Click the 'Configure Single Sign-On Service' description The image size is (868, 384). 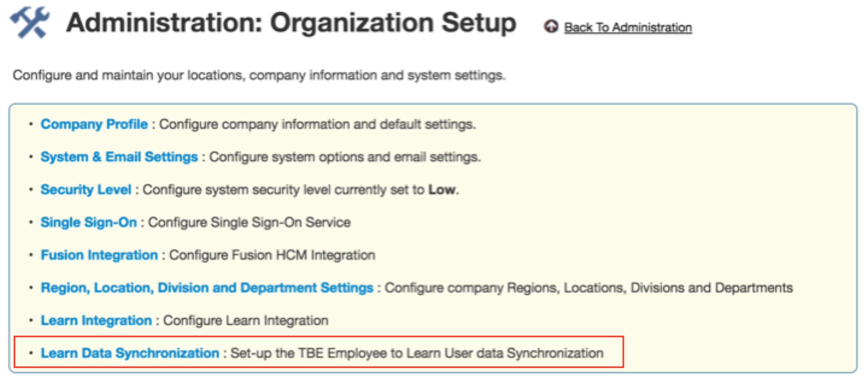click(x=249, y=222)
